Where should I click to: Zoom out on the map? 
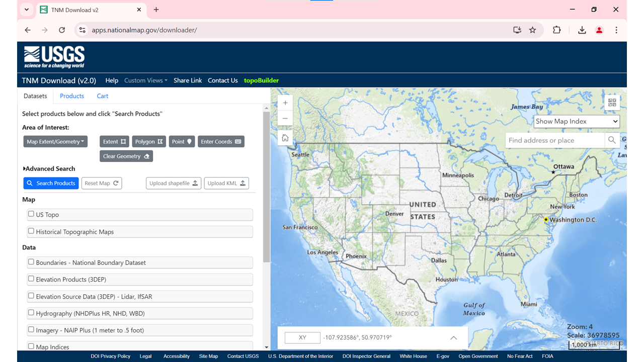click(285, 119)
